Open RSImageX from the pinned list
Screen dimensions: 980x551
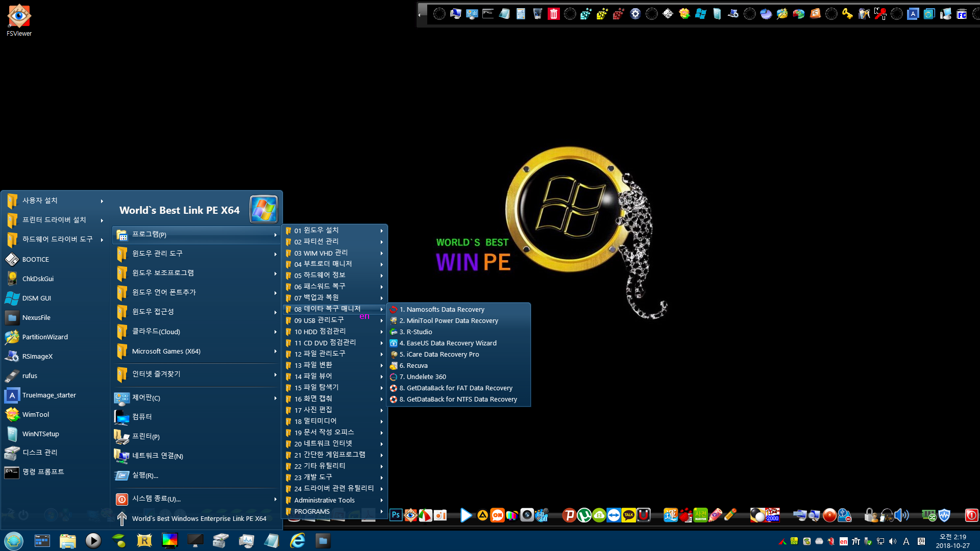point(55,356)
